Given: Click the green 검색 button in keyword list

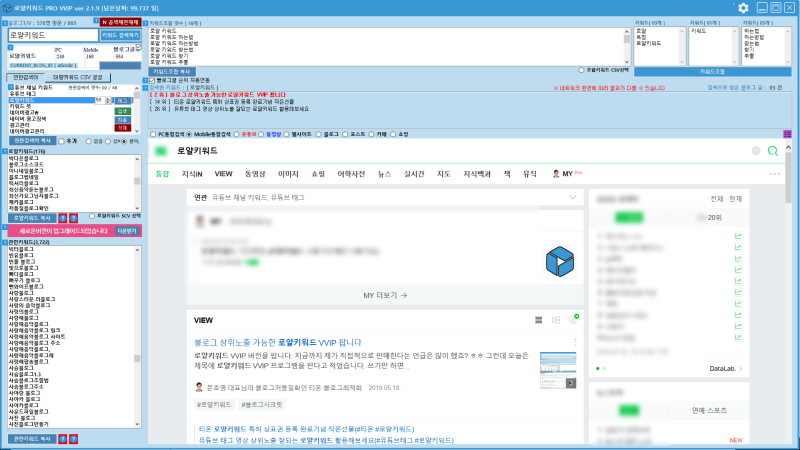Looking at the screenshot, I should (122, 111).
